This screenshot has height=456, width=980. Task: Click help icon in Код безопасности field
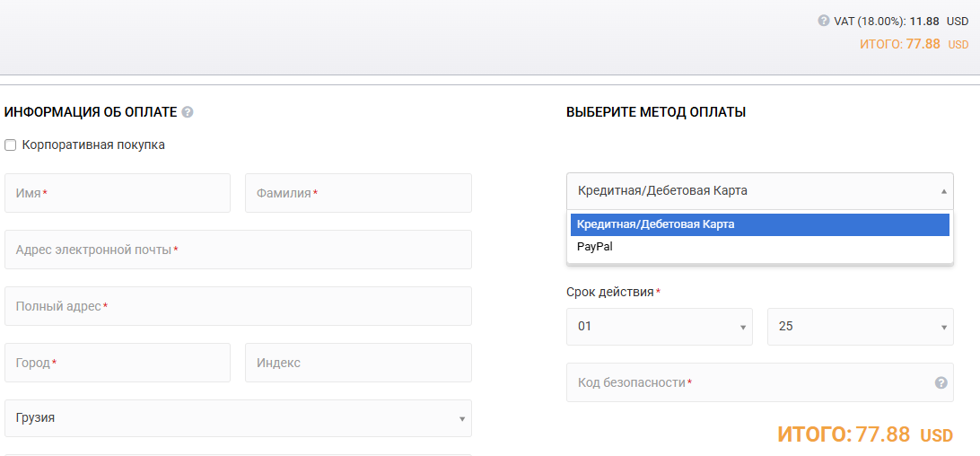tap(941, 382)
